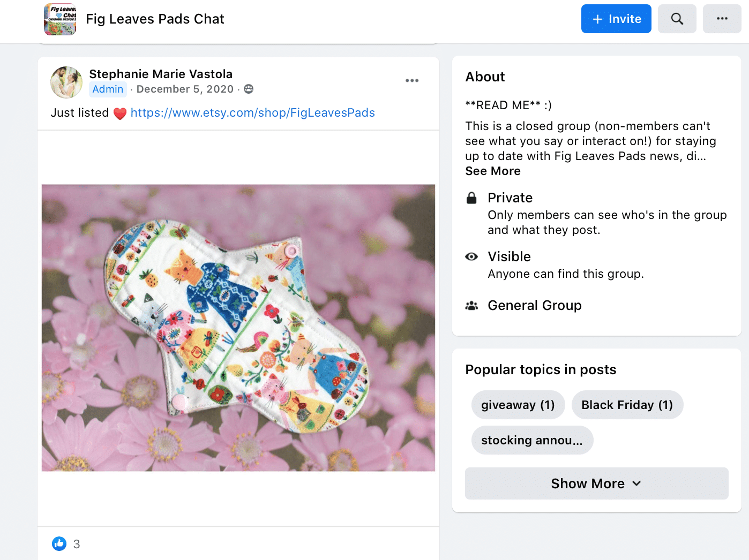The image size is (749, 560).
Task: Open post options three-dot menu
Action: coord(411,80)
